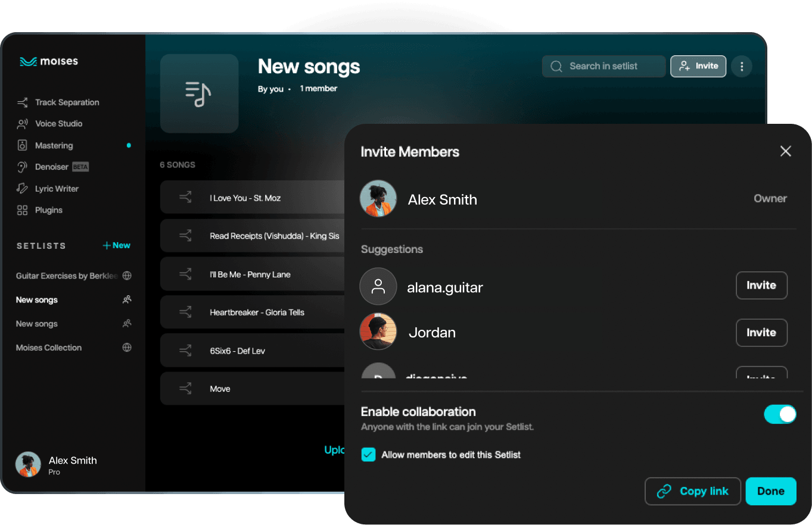
Task: Click the Invite button in the header
Action: (698, 66)
